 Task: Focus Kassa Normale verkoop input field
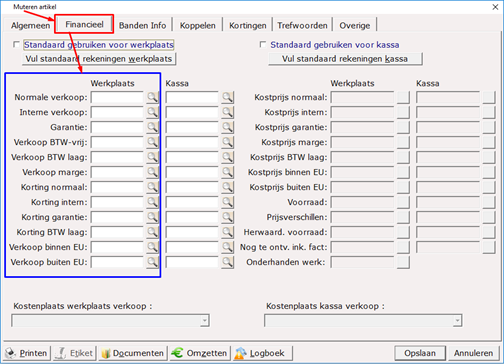pos(192,97)
